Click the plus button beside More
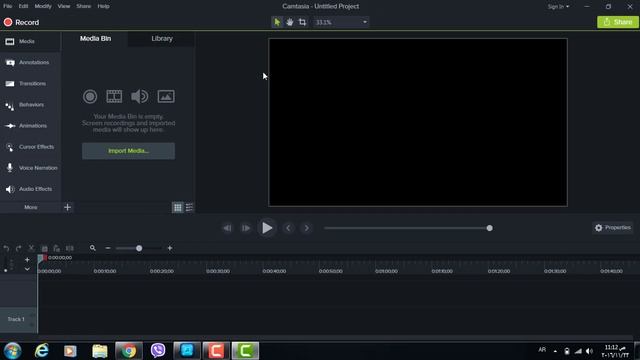The image size is (640, 360). (x=67, y=207)
